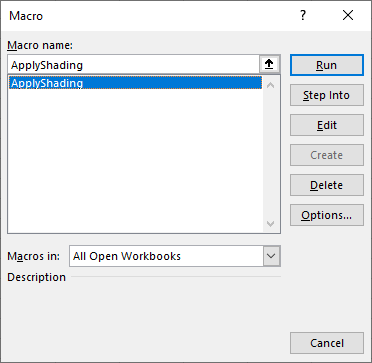Screen dimensions: 372x363
Task: Open the macro with the Edit button
Action: [327, 125]
